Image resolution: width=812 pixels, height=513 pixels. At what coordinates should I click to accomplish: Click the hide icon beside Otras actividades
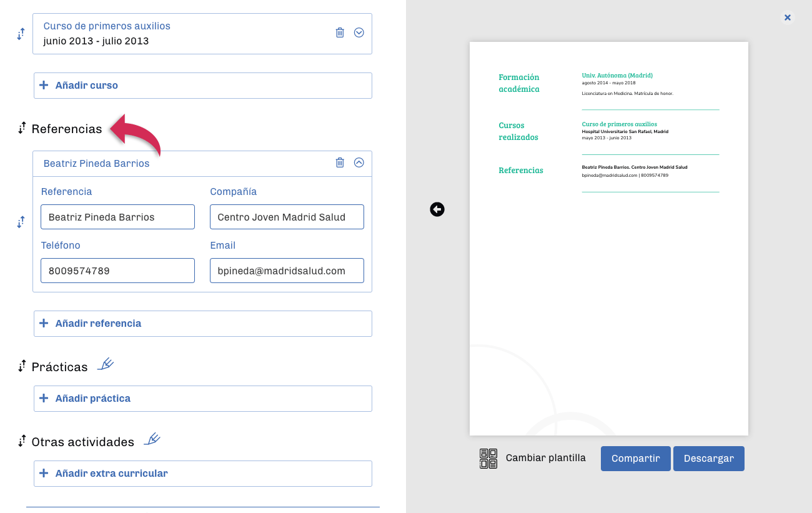coord(152,439)
